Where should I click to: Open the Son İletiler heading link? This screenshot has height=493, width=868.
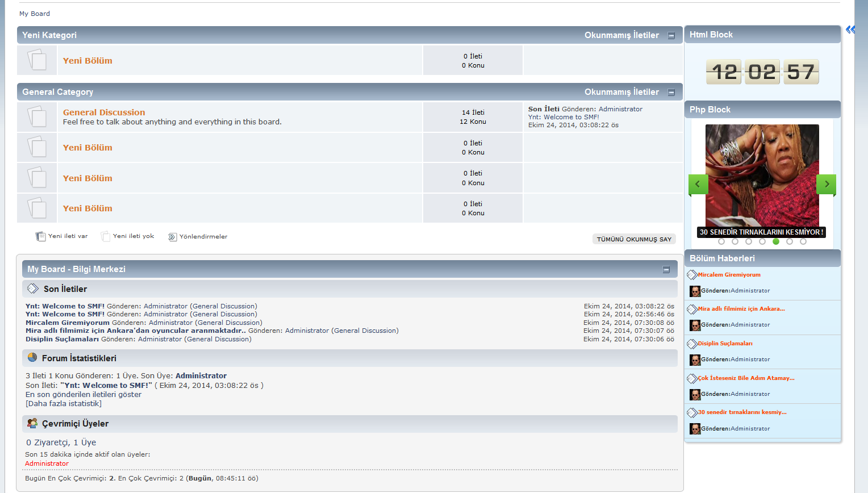click(65, 289)
